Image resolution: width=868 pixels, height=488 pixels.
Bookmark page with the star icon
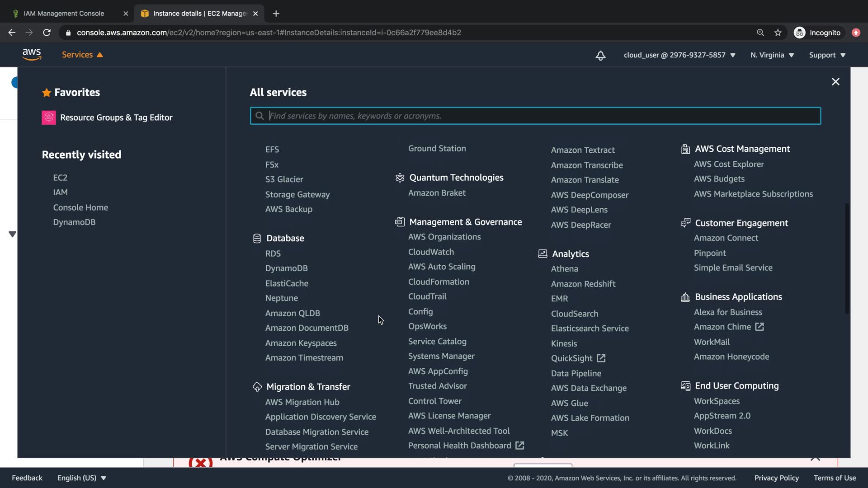(x=778, y=33)
